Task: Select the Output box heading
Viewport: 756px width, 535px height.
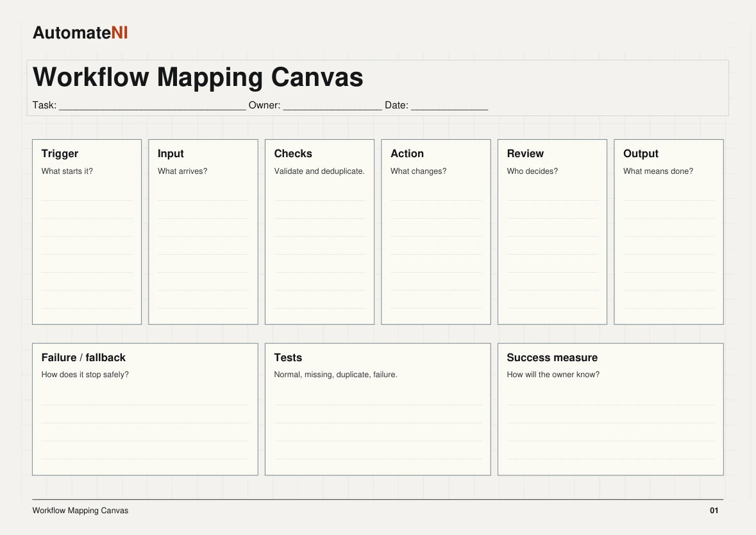Action: coord(641,153)
